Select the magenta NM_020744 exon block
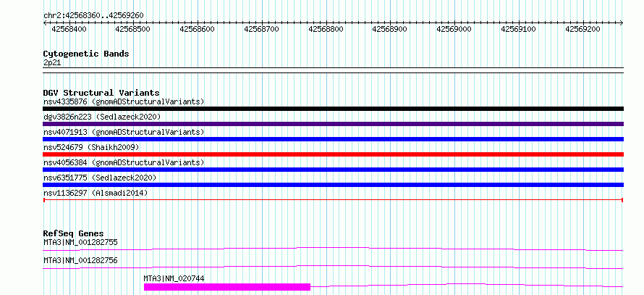644x295 pixels. pos(227,287)
